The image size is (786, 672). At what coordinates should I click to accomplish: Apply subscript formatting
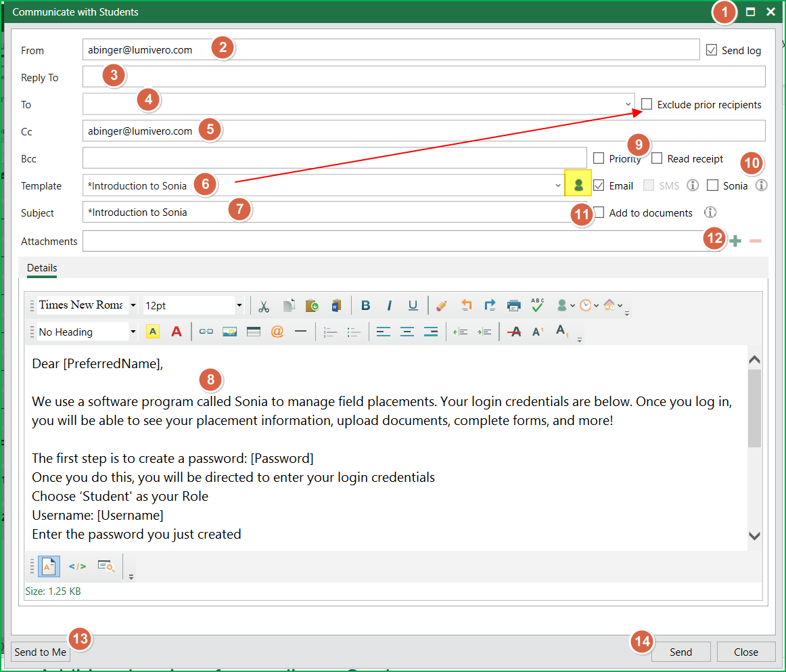point(562,332)
